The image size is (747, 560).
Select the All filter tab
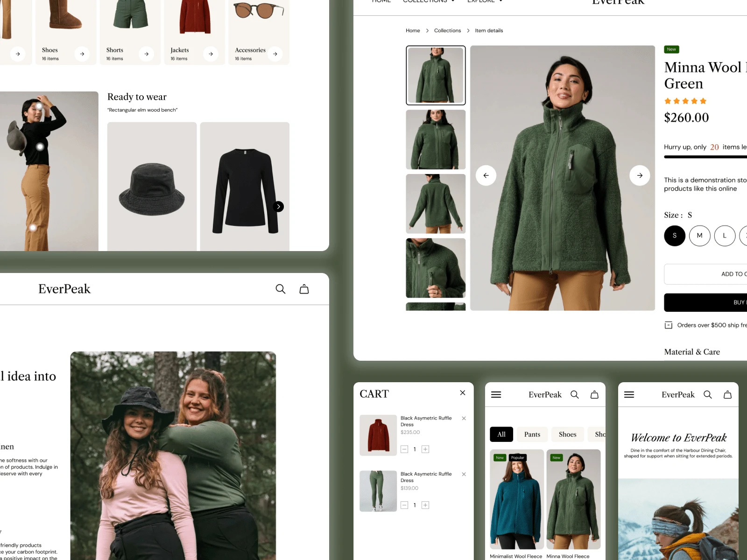point(501,434)
